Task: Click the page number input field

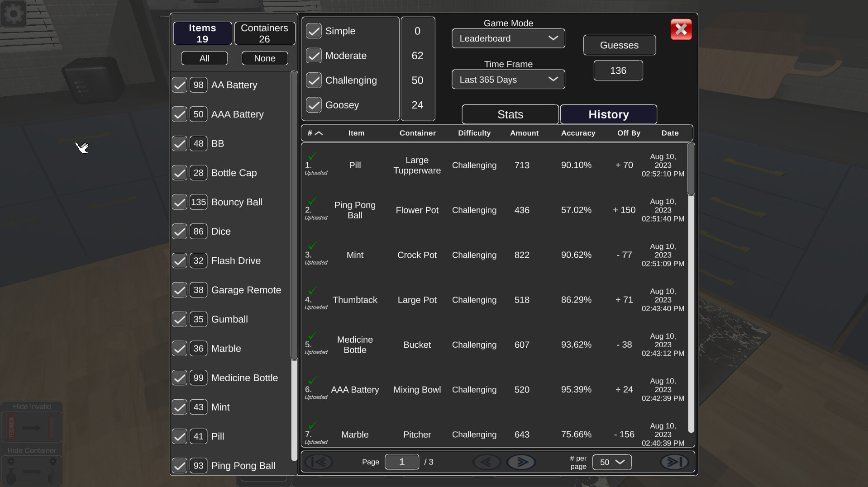Action: tap(402, 462)
